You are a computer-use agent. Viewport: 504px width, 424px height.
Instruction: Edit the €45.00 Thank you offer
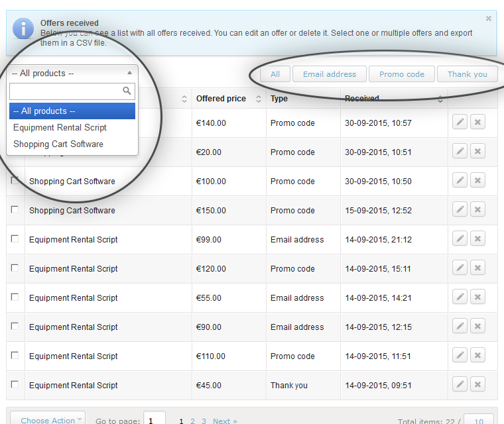460,384
